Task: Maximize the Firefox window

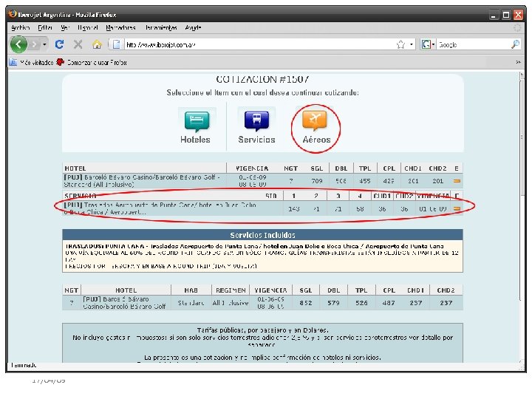Action: (506, 15)
